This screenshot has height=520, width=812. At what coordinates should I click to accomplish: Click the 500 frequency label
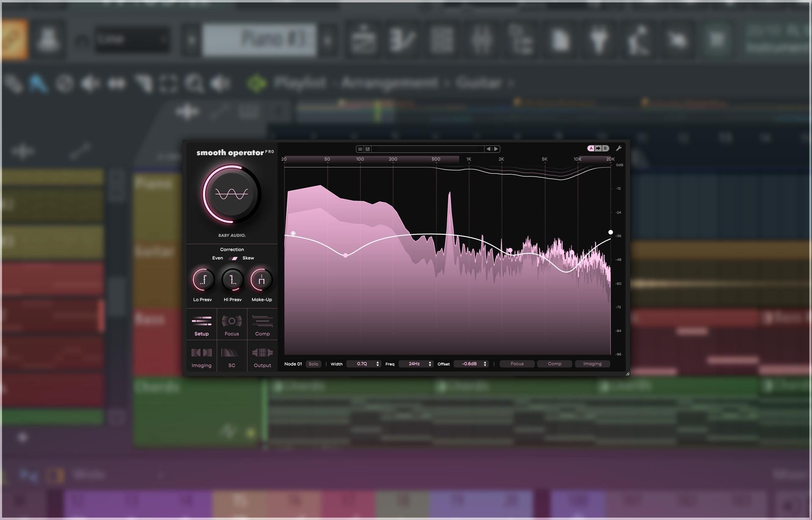pos(436,159)
